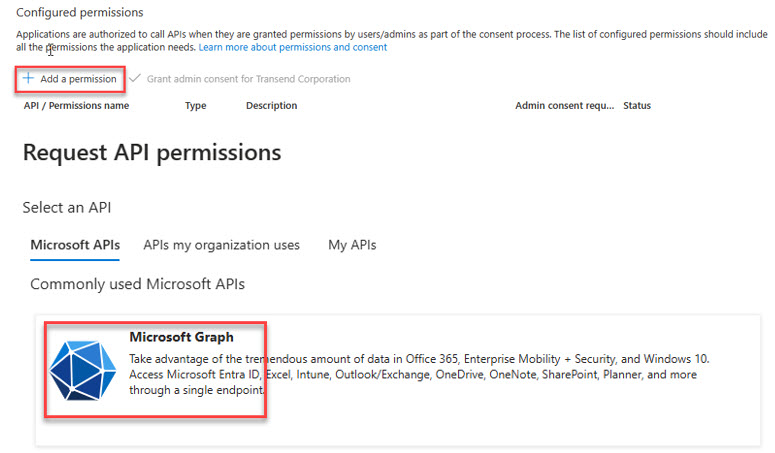Screen dimensions: 775x453
Task: Click the checkmark icon for Grant admin consent
Action: pos(134,78)
